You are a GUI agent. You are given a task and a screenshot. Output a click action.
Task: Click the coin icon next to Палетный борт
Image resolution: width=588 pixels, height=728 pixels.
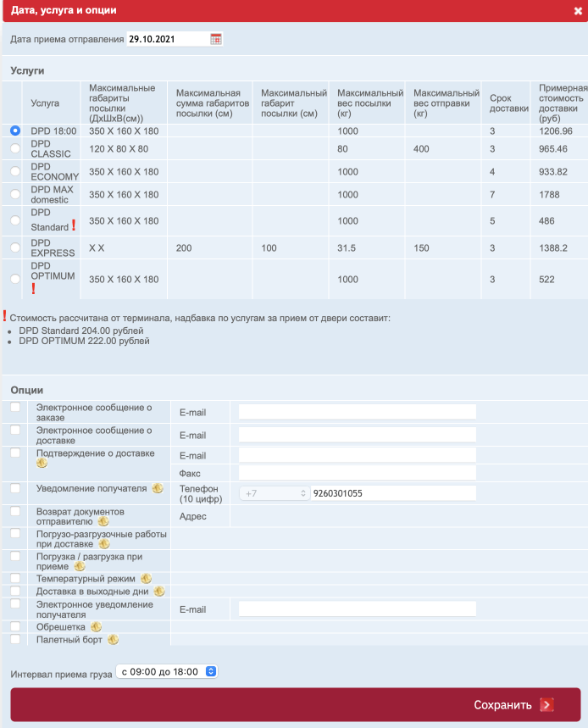[113, 639]
